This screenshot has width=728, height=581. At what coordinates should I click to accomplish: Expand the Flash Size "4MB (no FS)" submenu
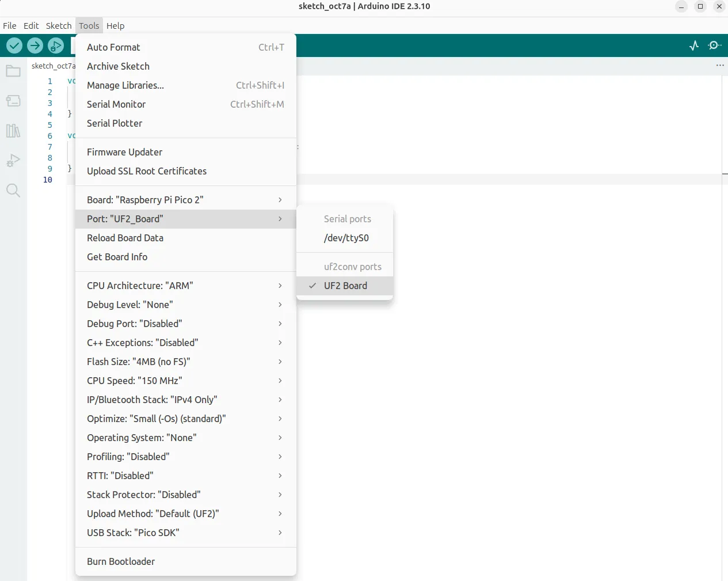[x=186, y=362]
